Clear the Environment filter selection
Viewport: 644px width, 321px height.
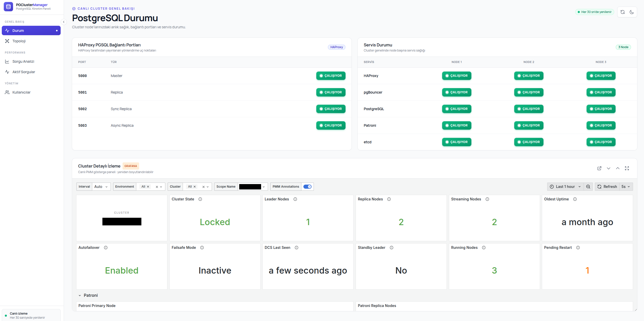pos(157,187)
